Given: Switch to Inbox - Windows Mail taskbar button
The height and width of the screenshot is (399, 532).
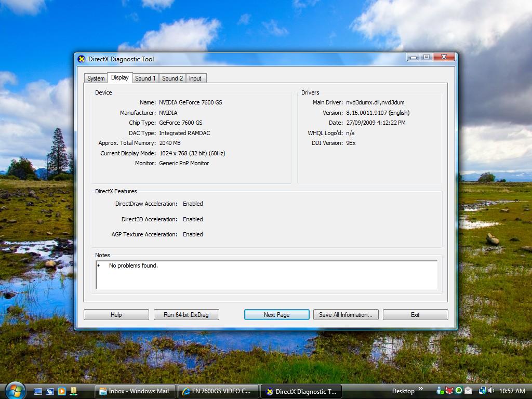Looking at the screenshot, I should coord(135,392).
